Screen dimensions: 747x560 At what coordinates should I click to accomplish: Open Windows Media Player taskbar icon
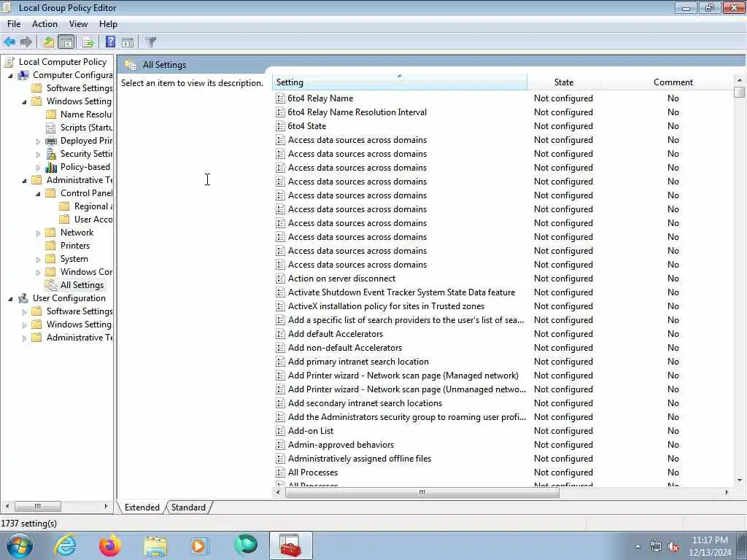click(199, 545)
